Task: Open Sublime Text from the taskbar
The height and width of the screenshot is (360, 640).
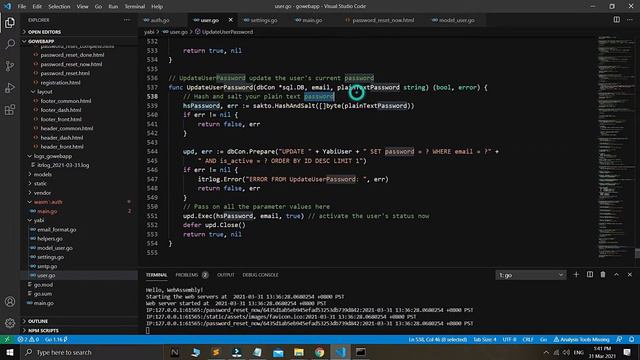Action: [x=216, y=352]
